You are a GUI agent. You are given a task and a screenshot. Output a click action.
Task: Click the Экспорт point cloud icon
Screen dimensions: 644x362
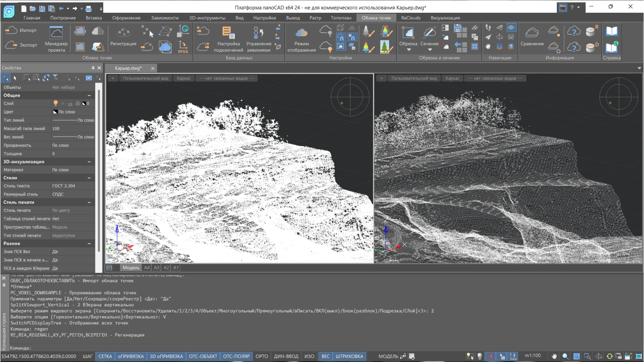pyautogui.click(x=11, y=45)
